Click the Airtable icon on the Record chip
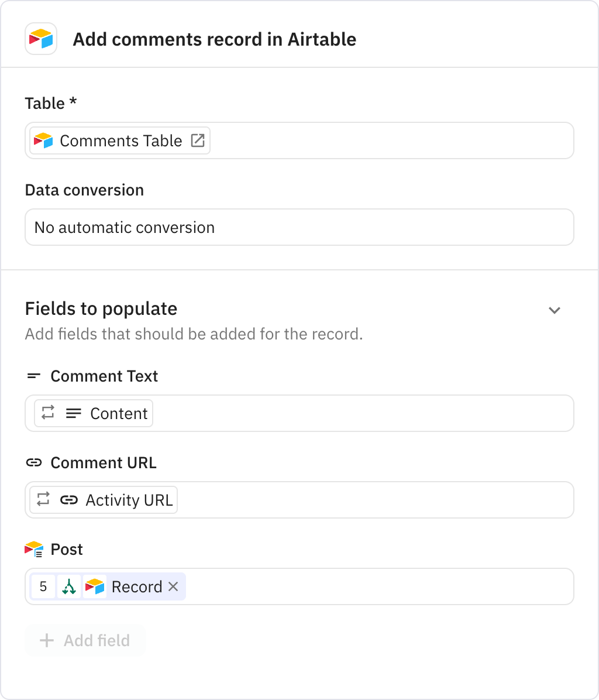Image resolution: width=599 pixels, height=700 pixels. coord(95,586)
